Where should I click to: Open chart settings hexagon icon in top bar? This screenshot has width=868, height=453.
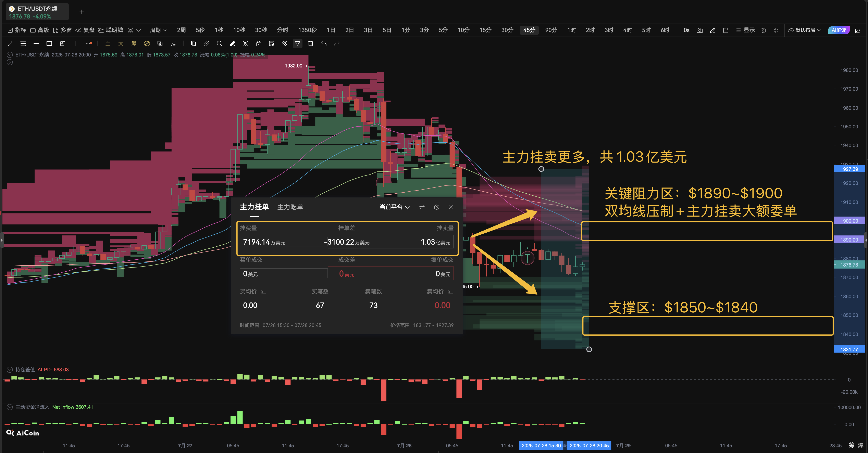[x=763, y=30]
